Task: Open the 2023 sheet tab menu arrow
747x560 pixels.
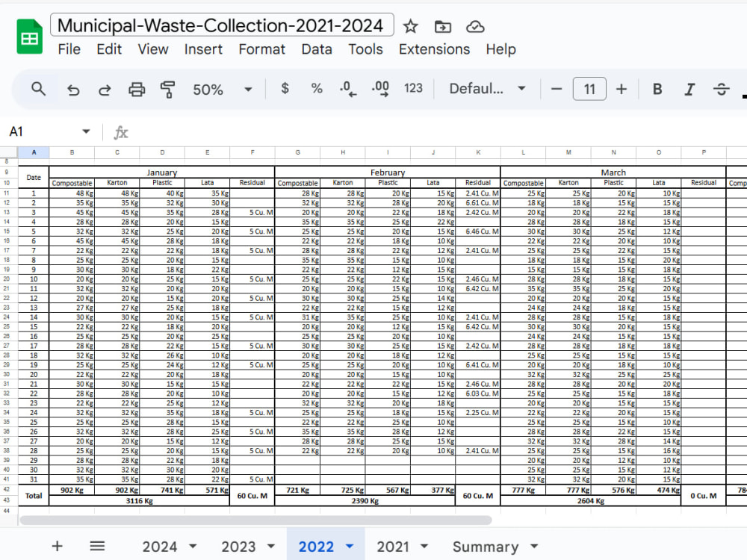Action: click(x=271, y=547)
